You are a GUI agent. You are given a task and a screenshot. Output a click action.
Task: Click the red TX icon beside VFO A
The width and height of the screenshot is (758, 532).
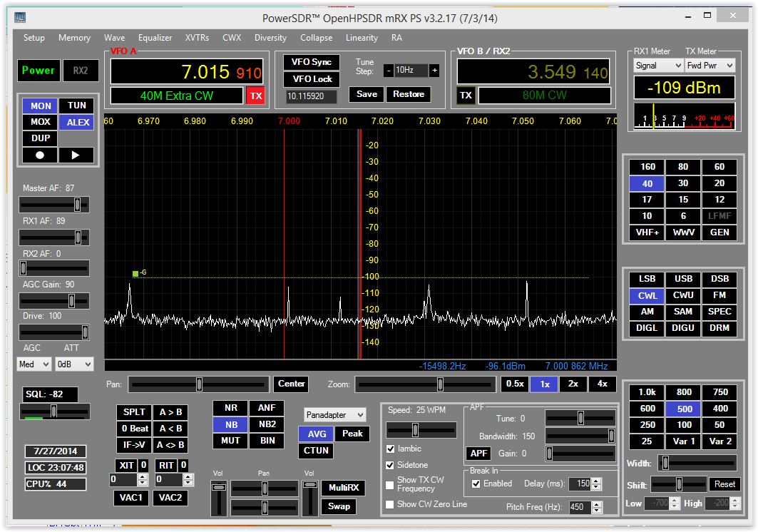(x=255, y=95)
